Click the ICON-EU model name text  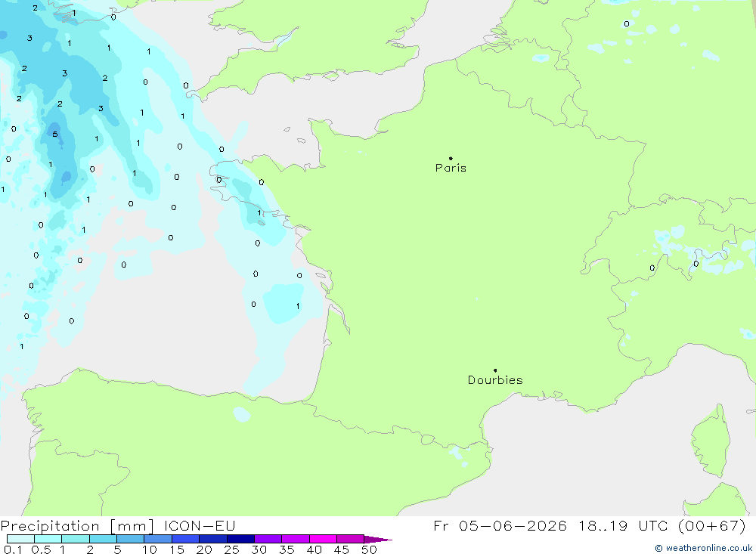tap(199, 525)
